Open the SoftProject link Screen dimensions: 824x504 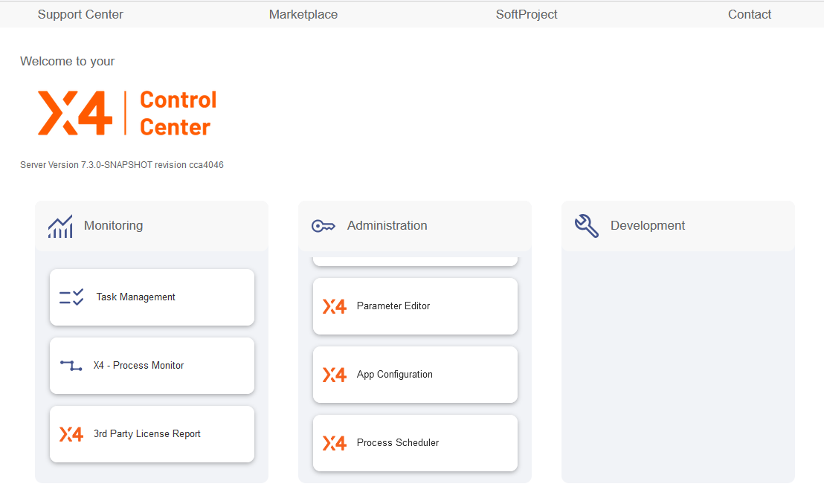point(527,14)
